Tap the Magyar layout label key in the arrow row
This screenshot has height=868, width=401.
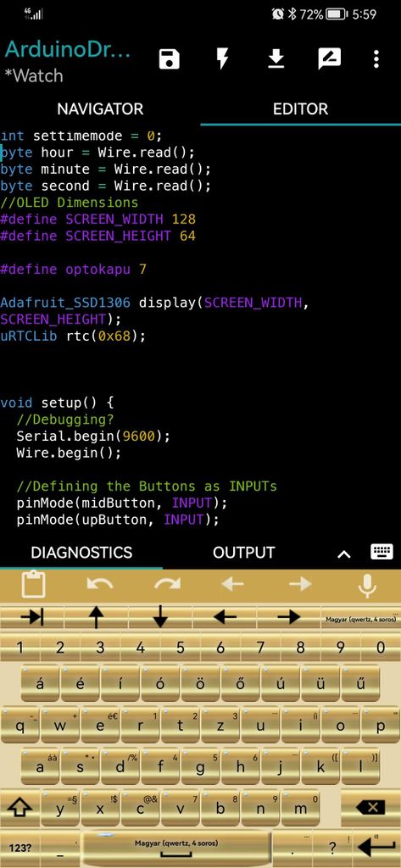point(361,617)
